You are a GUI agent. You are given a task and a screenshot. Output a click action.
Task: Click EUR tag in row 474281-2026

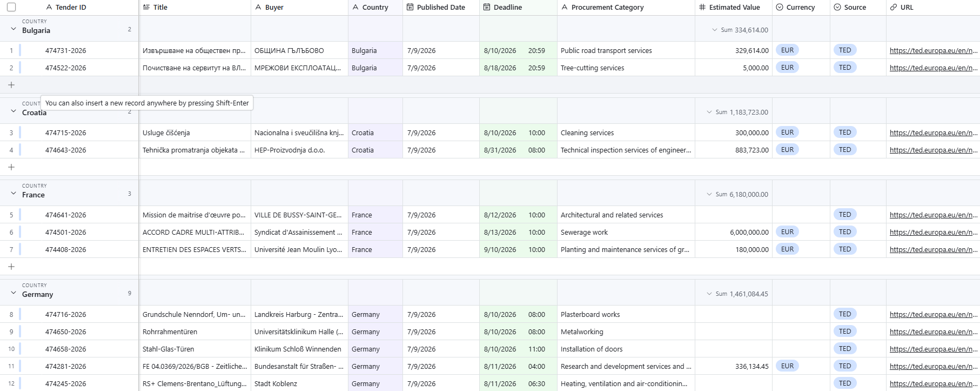[x=787, y=366]
